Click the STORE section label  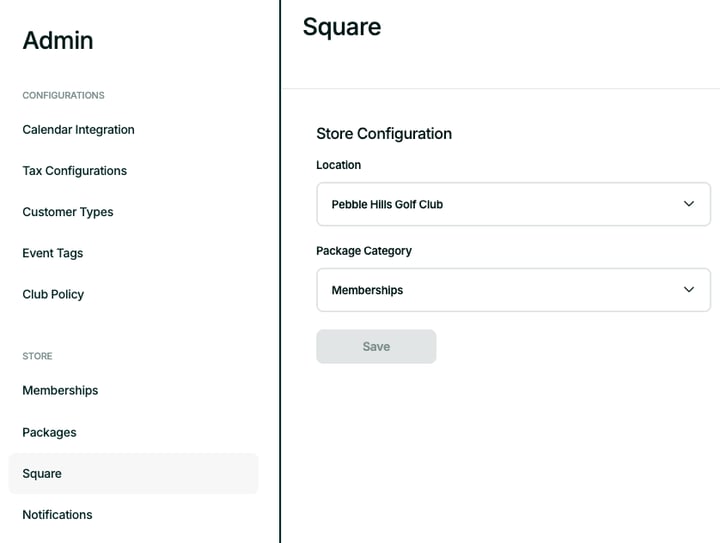[37, 356]
